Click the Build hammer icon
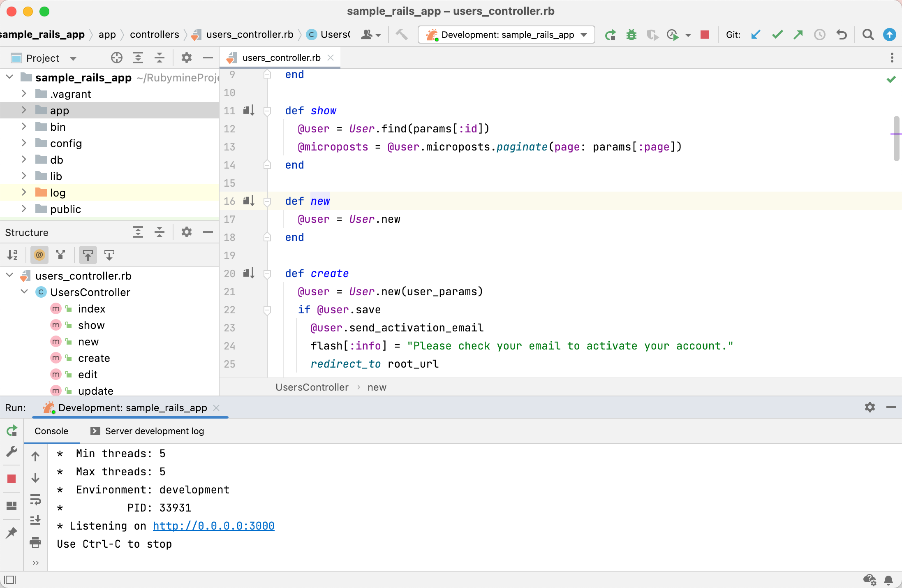The image size is (902, 588). pyautogui.click(x=402, y=35)
